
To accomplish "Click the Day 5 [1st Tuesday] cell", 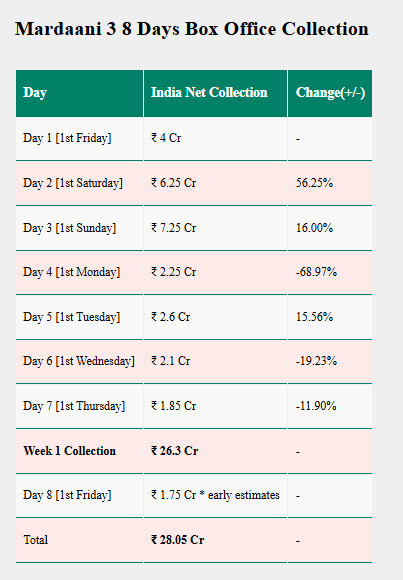I will pos(79,317).
